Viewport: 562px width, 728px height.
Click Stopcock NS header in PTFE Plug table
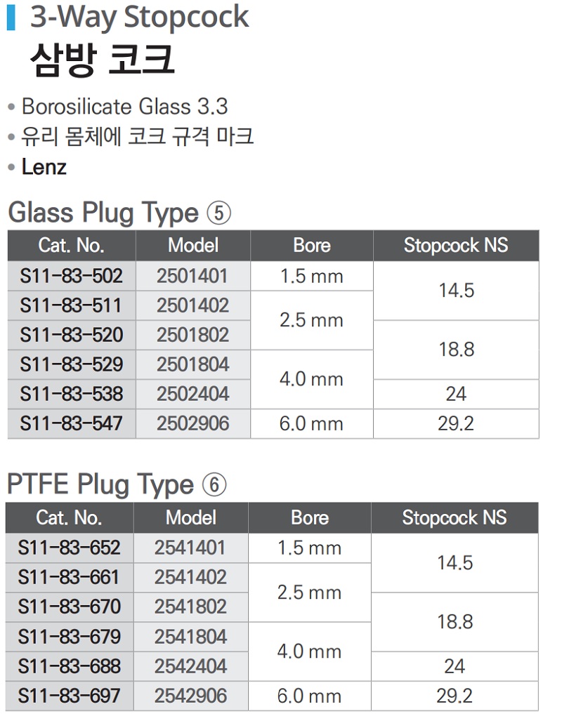[455, 518]
